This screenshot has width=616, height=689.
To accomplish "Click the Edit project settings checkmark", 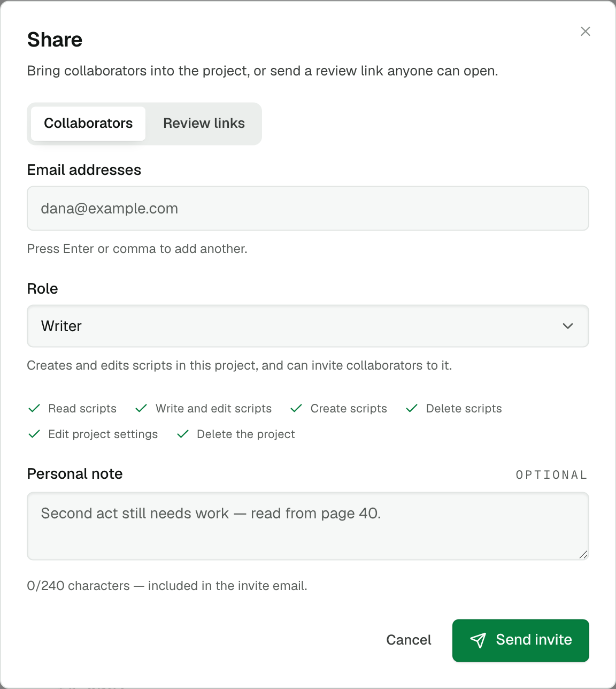I will [x=34, y=434].
